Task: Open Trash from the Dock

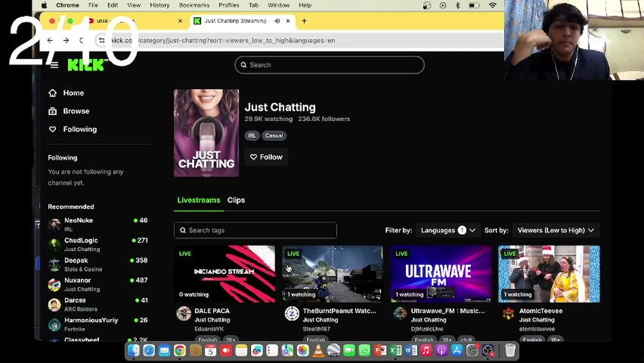Action: pyautogui.click(x=510, y=350)
